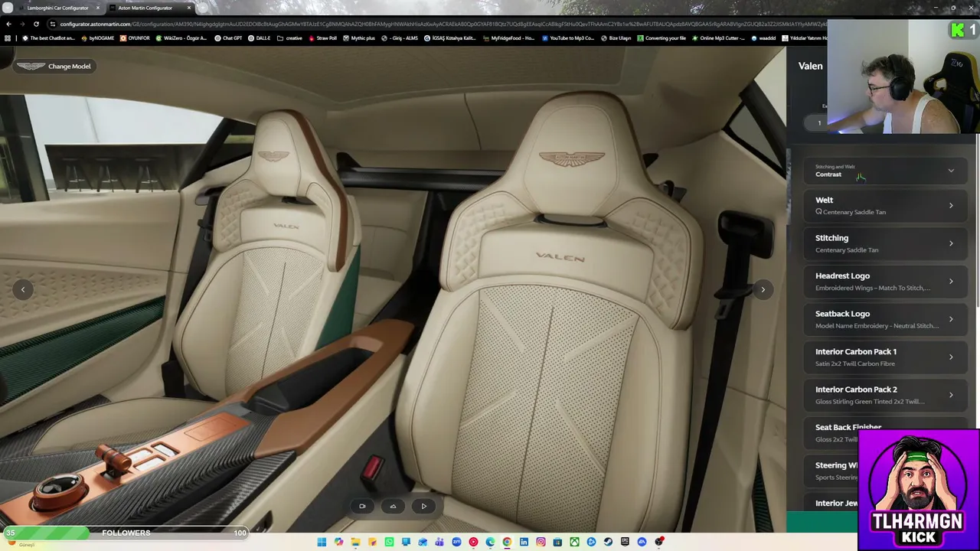The width and height of the screenshot is (980, 551).
Task: Switch to the Aston Martin Configurator tab
Action: (x=145, y=8)
